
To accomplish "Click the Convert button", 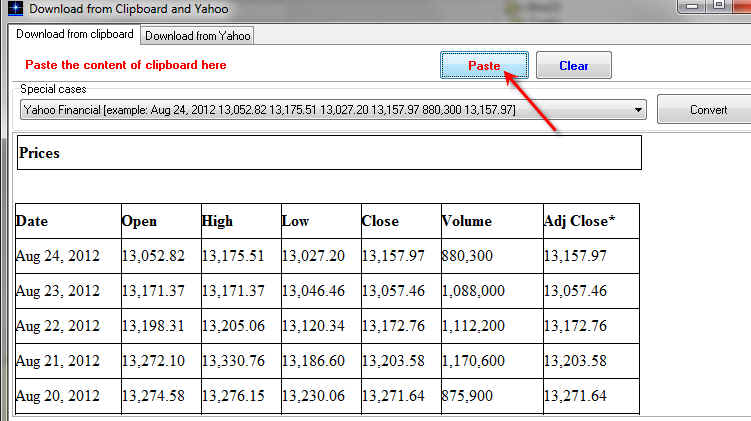I will [x=707, y=110].
